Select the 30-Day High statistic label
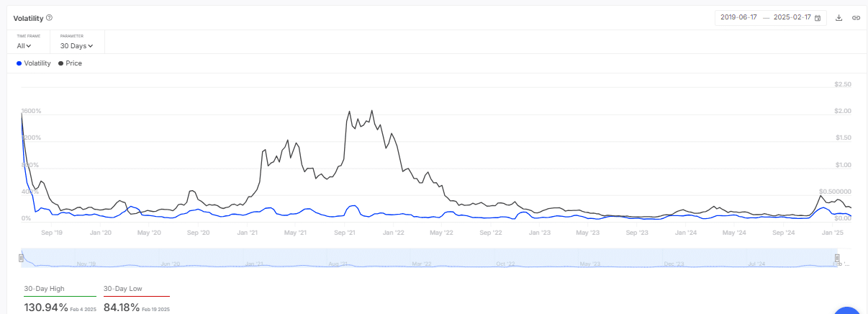The width and height of the screenshot is (868, 314). coord(44,289)
